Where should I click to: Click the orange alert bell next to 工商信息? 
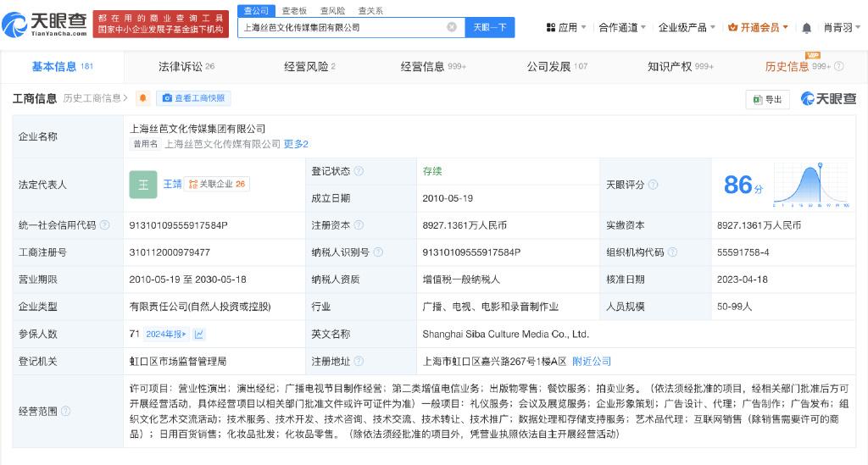point(142,98)
